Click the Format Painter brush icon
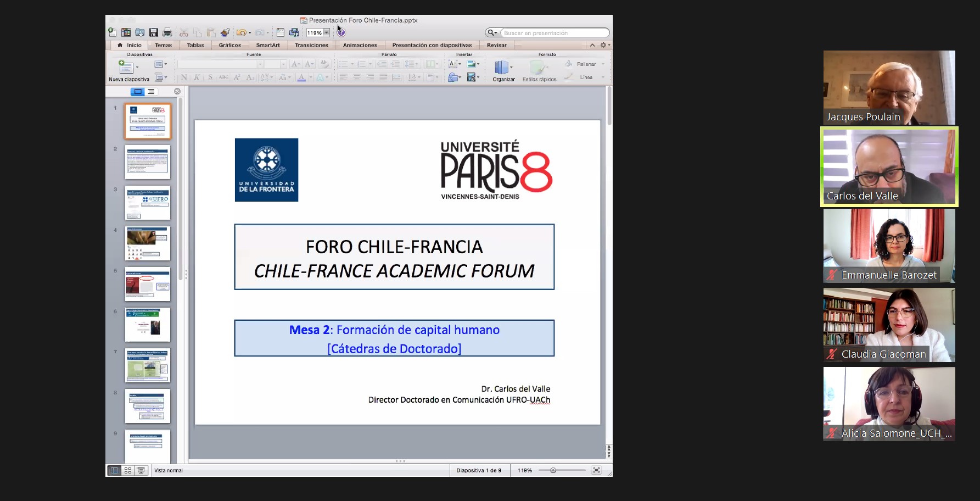The width and height of the screenshot is (980, 501). pyautogui.click(x=225, y=33)
